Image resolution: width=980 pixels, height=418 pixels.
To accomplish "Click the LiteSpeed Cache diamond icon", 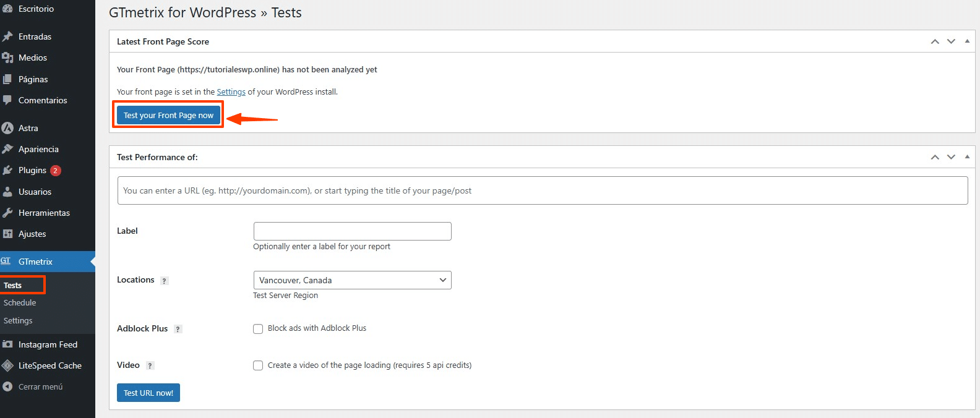I will 7,365.
